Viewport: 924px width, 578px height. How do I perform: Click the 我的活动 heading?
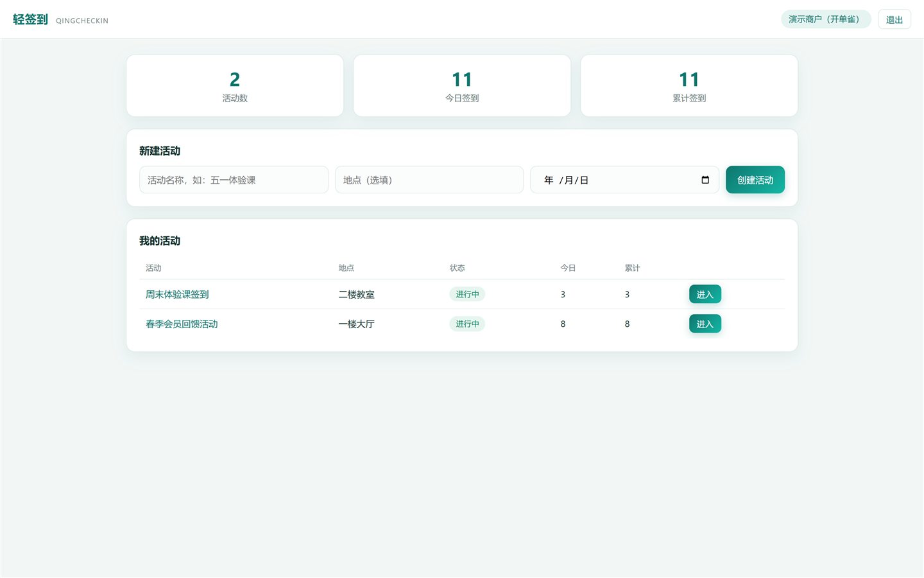160,241
